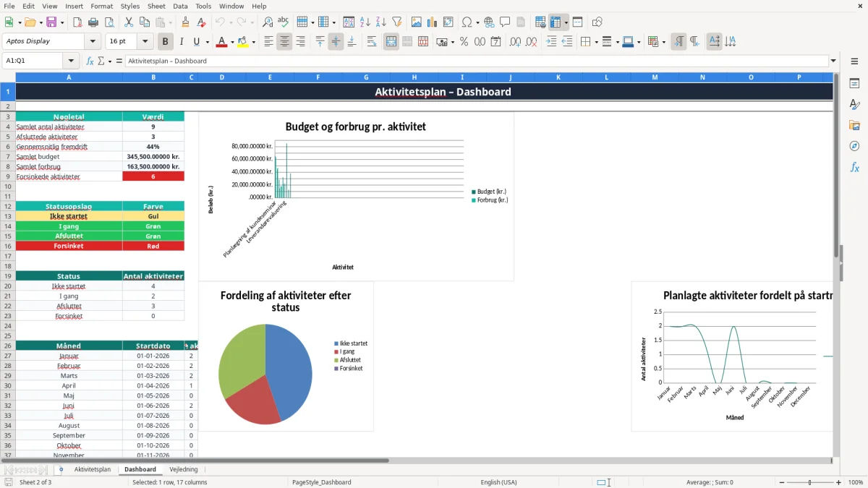Open the Data menu
This screenshot has height=488, width=868.
coord(181,6)
